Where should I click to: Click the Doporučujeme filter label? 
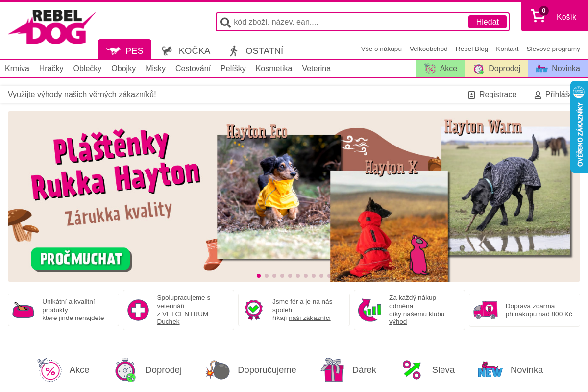267,370
